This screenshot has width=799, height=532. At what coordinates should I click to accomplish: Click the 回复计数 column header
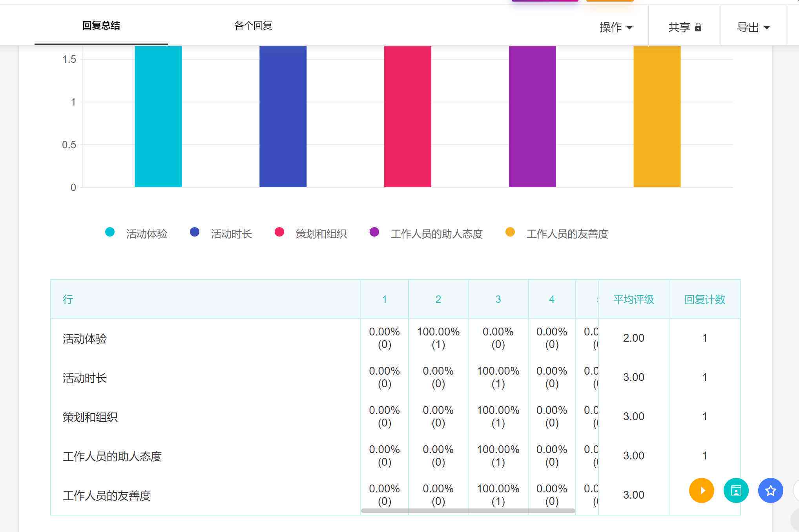[x=704, y=299]
